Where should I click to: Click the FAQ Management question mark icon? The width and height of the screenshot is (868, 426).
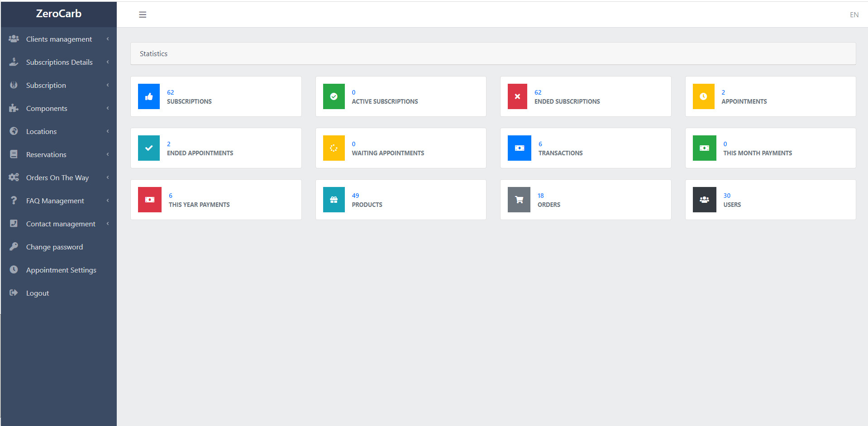14,200
